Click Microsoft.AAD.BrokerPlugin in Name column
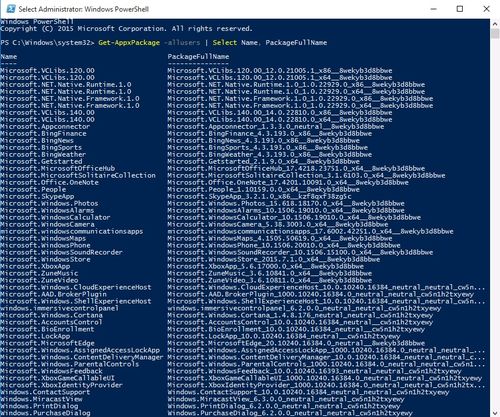 click(53, 295)
